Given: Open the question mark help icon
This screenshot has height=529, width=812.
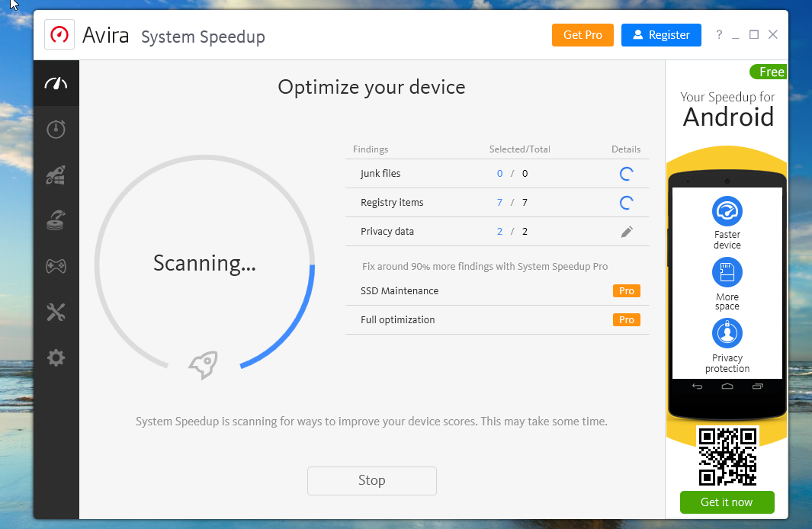Looking at the screenshot, I should 719,34.
